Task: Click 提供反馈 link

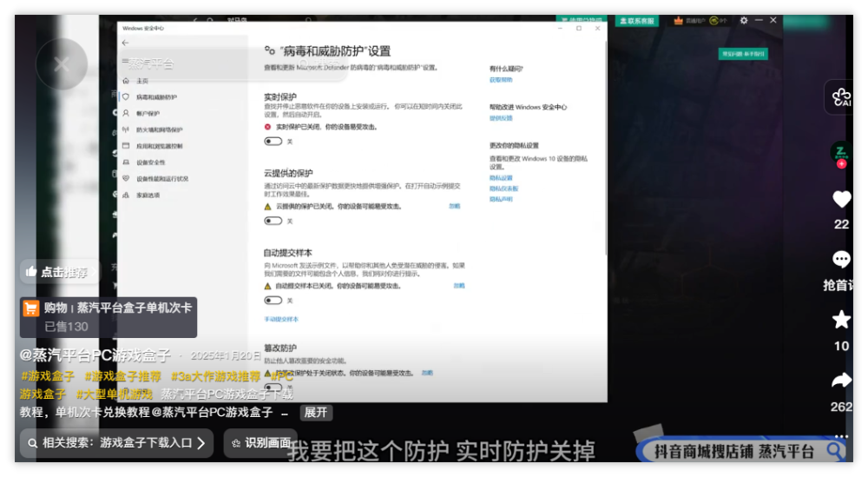Action: click(501, 118)
